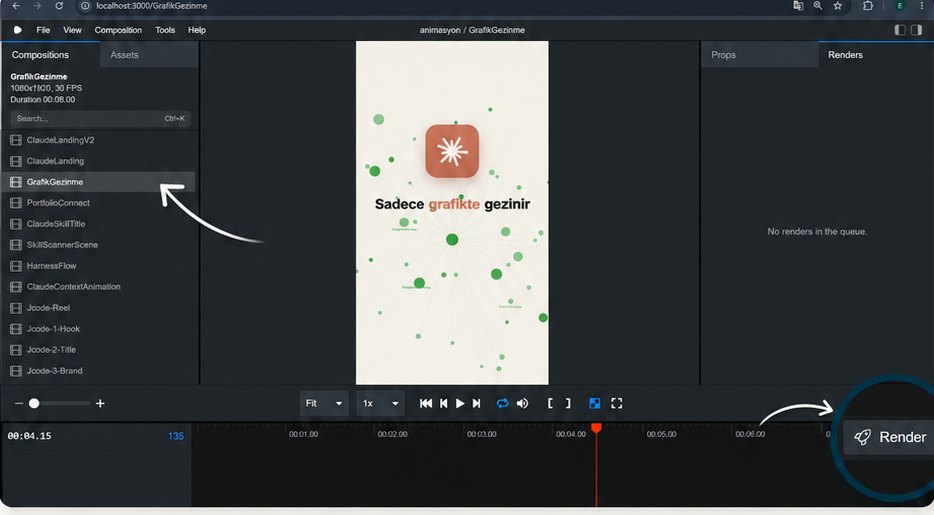934x515 pixels.
Task: Open the Fit preview size dropdown
Action: 324,403
